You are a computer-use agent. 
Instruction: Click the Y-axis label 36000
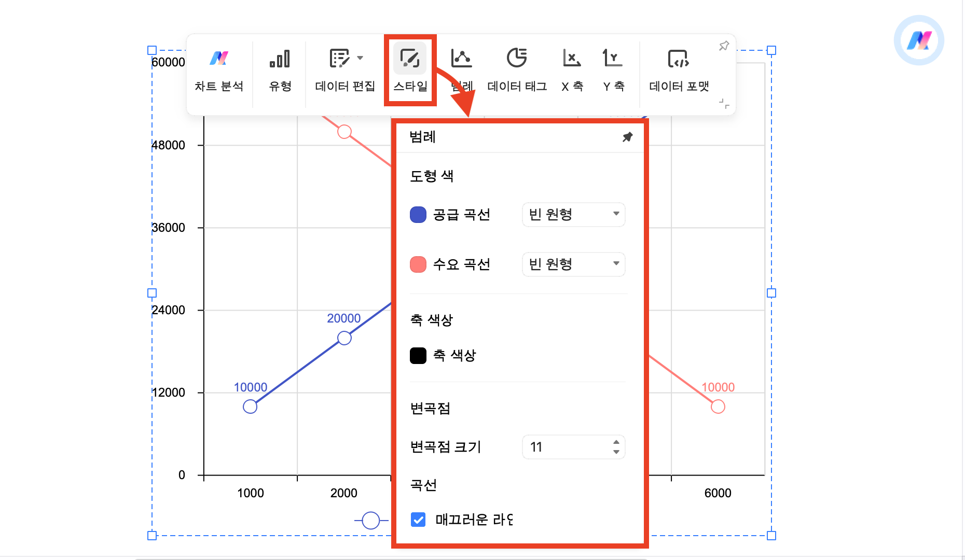[168, 228]
